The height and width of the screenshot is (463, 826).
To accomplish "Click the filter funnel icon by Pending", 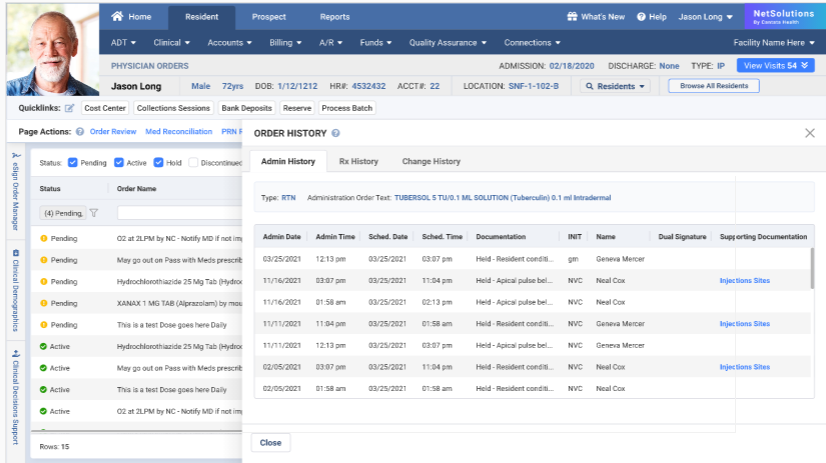I will 94,213.
